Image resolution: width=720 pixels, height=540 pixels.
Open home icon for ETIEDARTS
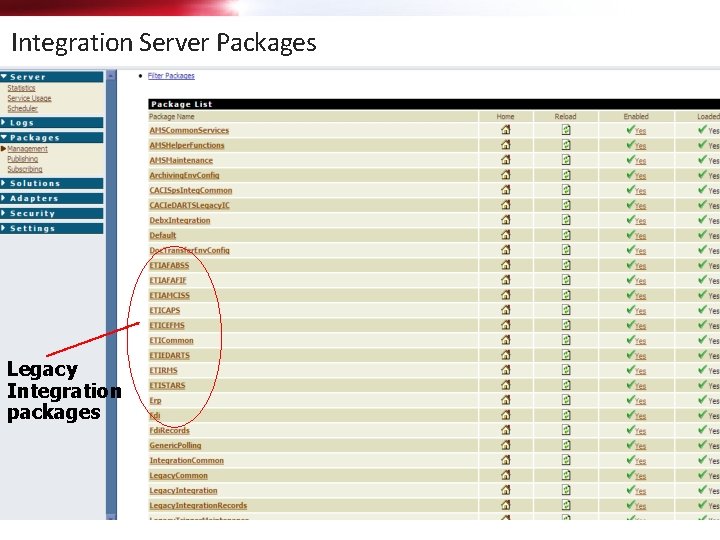[x=506, y=355]
